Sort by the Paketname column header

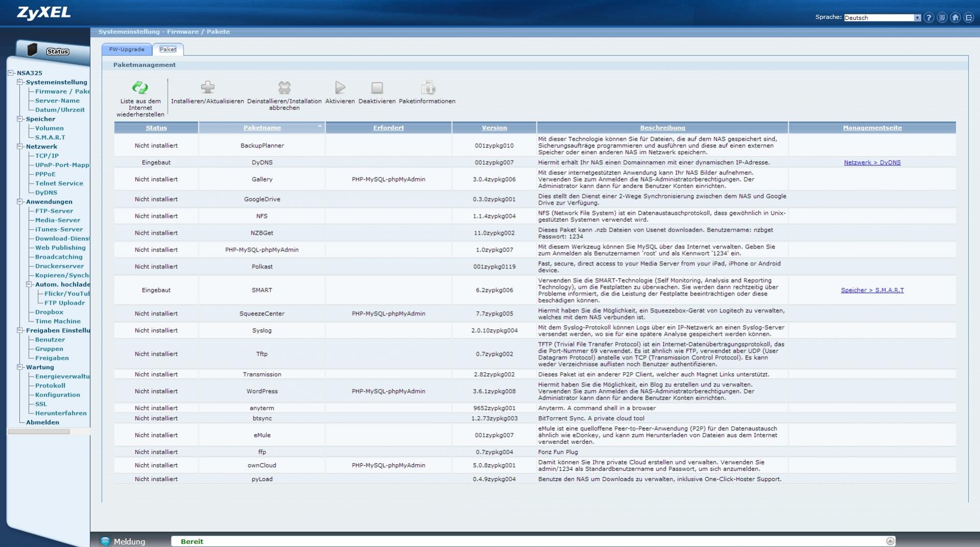click(262, 128)
